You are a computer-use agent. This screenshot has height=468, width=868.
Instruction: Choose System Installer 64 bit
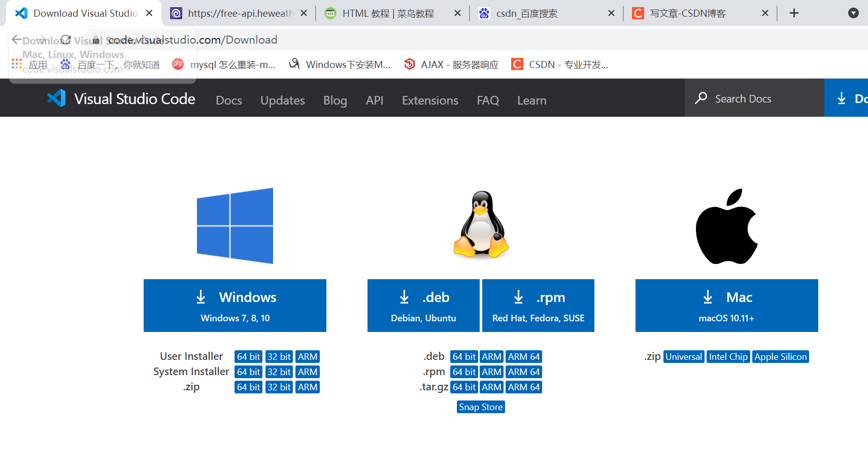[x=248, y=372]
